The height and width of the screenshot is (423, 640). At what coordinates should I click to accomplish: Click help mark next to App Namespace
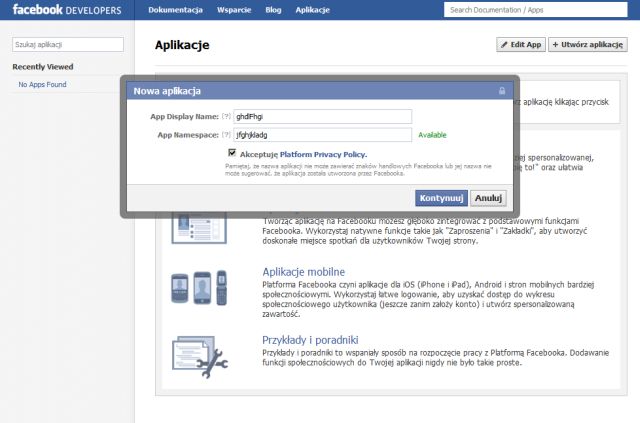pos(226,134)
